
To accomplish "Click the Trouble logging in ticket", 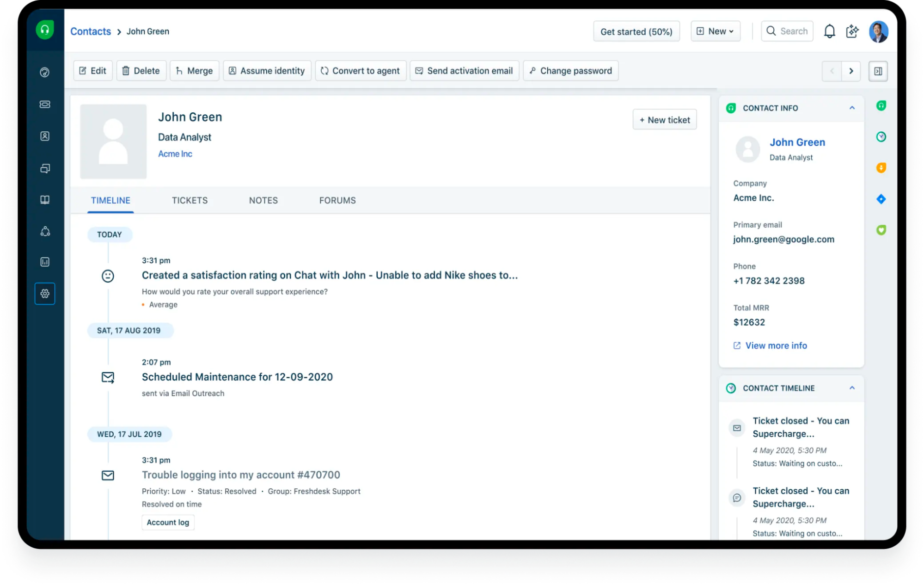I will click(240, 475).
